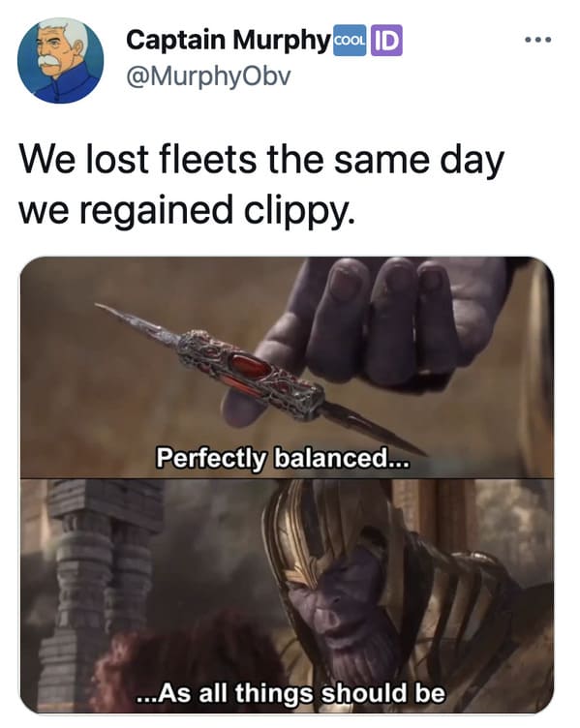The width and height of the screenshot is (580, 728).
Task: Click the blue COOL badge
Action: (x=351, y=41)
